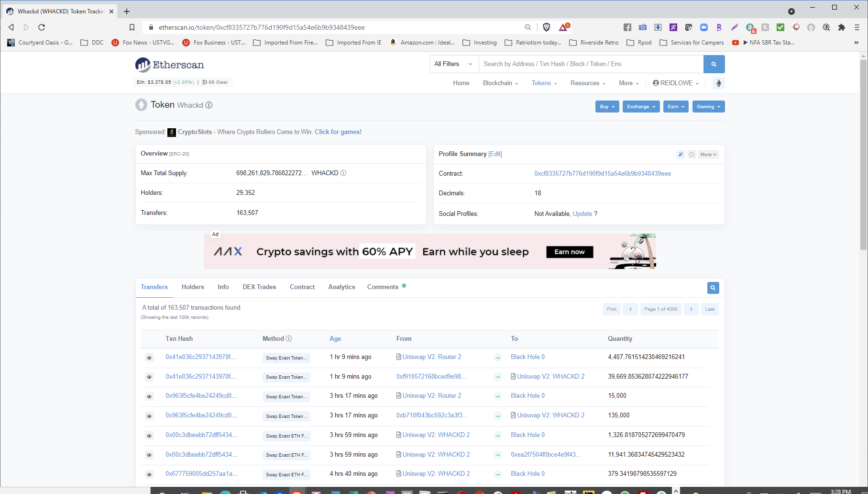Click the Etherscan search input field

tap(591, 64)
